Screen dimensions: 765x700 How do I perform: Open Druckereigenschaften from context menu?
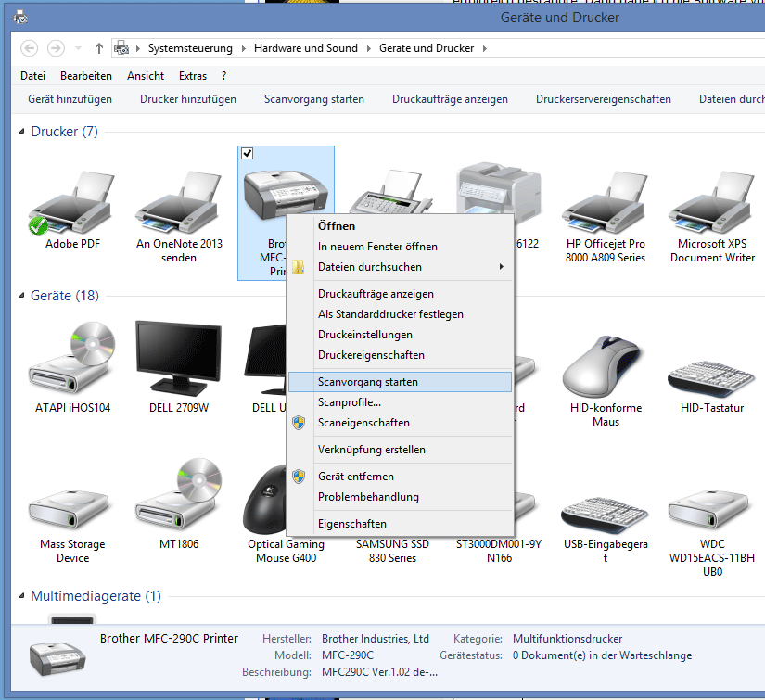[400, 356]
